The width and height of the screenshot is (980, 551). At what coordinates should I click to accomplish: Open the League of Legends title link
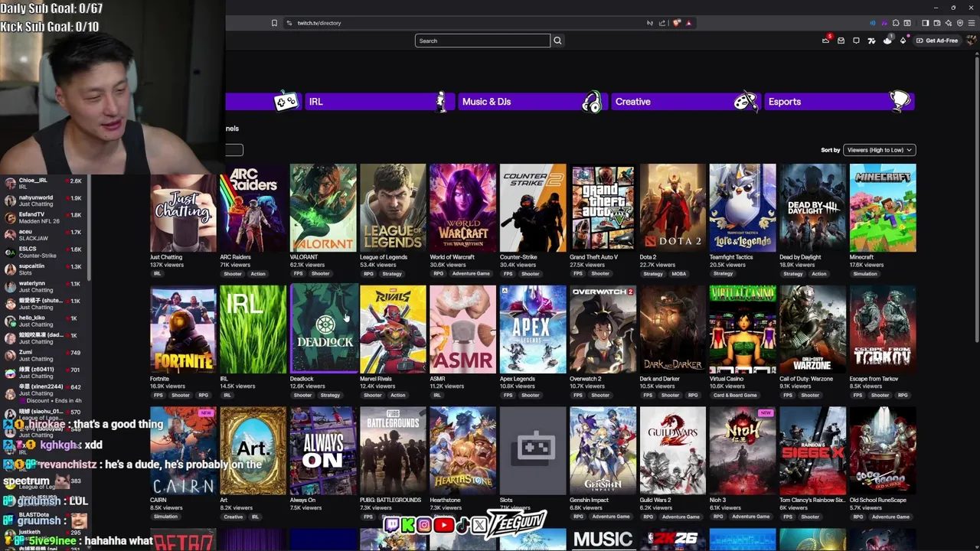[384, 257]
